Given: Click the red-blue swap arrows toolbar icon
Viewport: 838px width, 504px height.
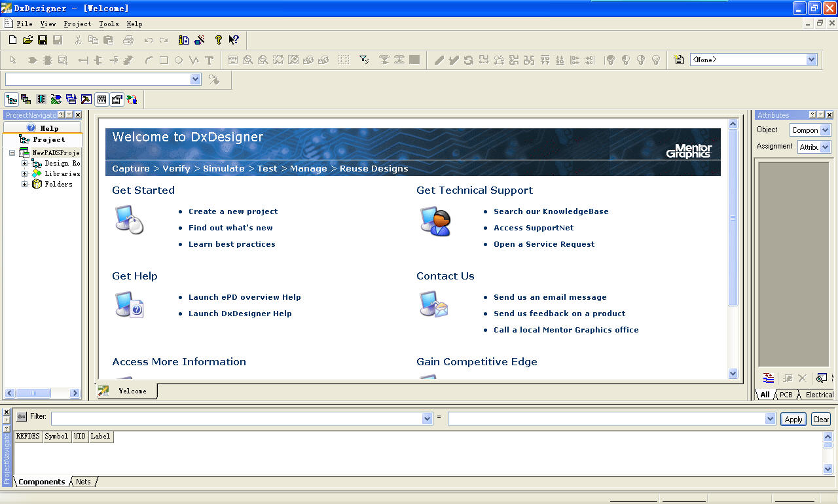Looking at the screenshot, I should point(132,99).
